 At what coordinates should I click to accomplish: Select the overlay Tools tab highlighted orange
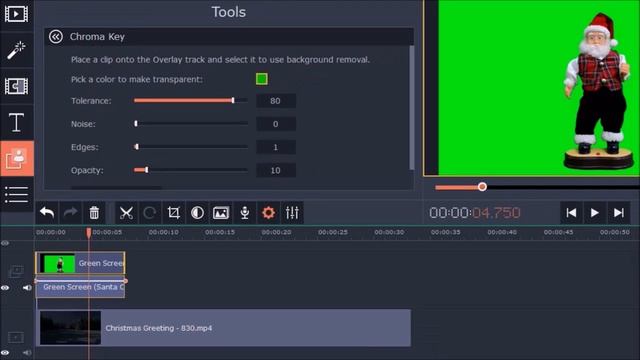coord(17,158)
